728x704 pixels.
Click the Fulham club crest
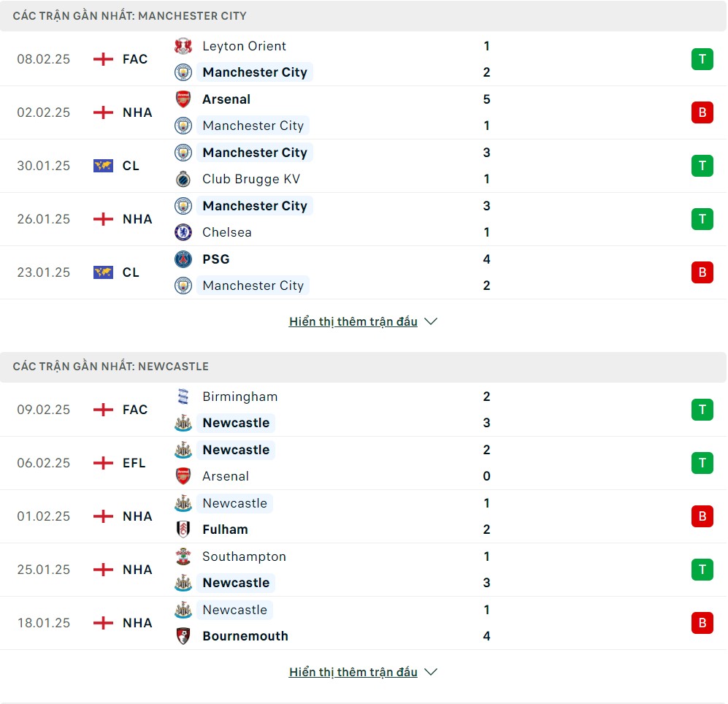183,529
